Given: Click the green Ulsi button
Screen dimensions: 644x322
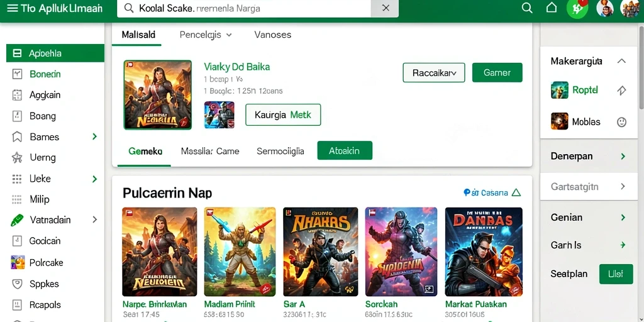Looking at the screenshot, I should click(x=616, y=274).
